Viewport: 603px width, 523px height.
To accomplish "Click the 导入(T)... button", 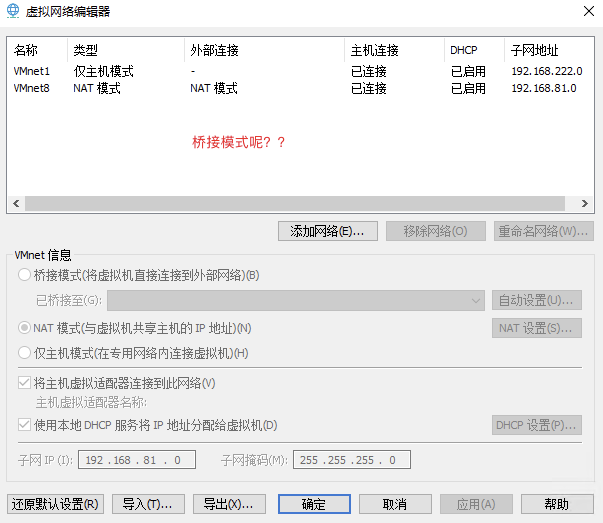I will (148, 504).
